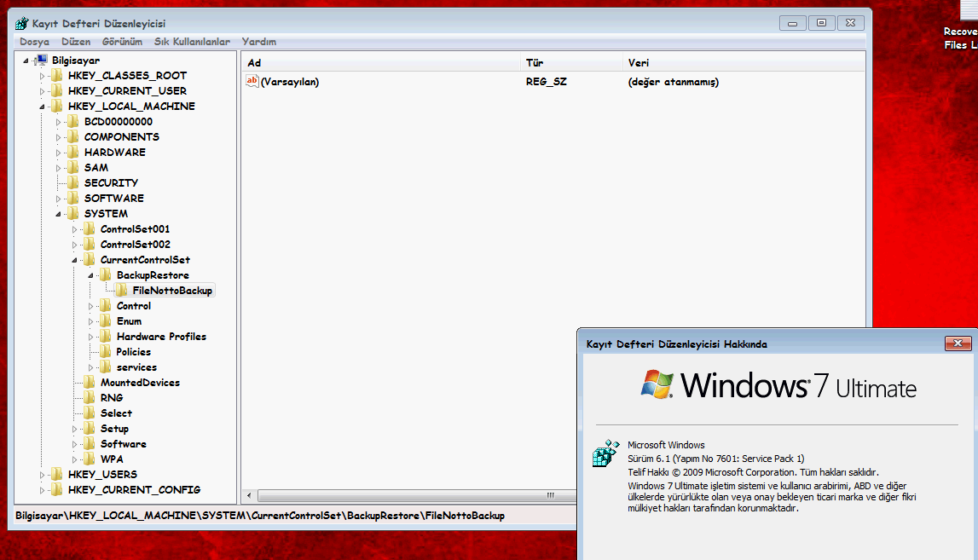The image size is (978, 560).
Task: Click FileNottoBackup folder icon
Action: (x=122, y=290)
